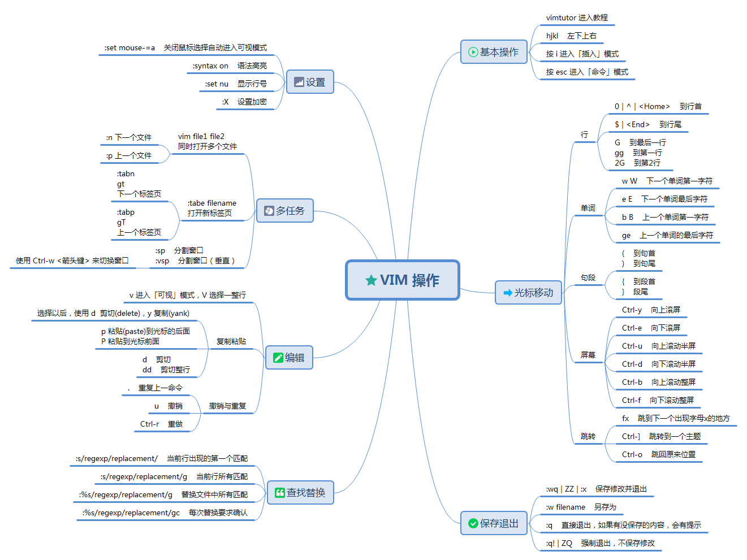Click the star icon in VIM 操作 node
Viewport: 747px width, 560px height.
tap(371, 280)
